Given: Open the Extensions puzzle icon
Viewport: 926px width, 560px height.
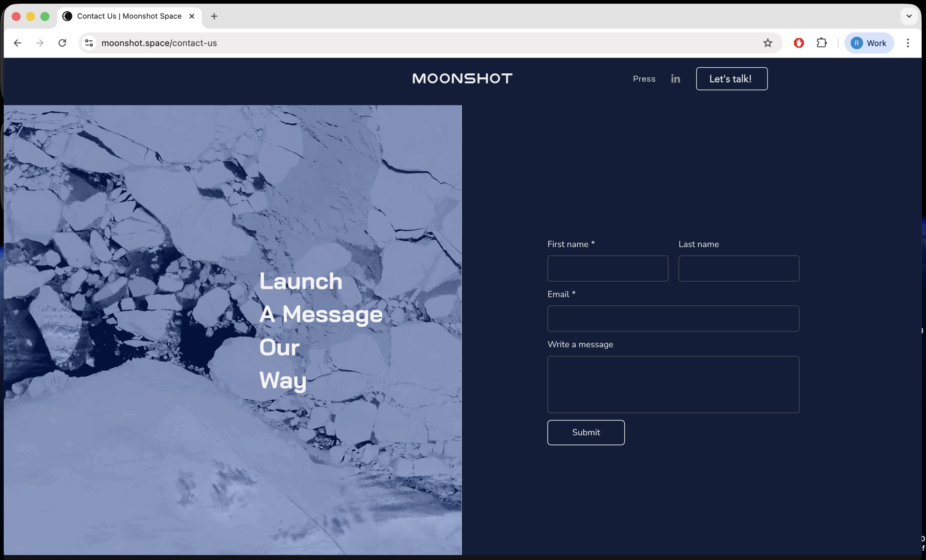Looking at the screenshot, I should pos(821,43).
